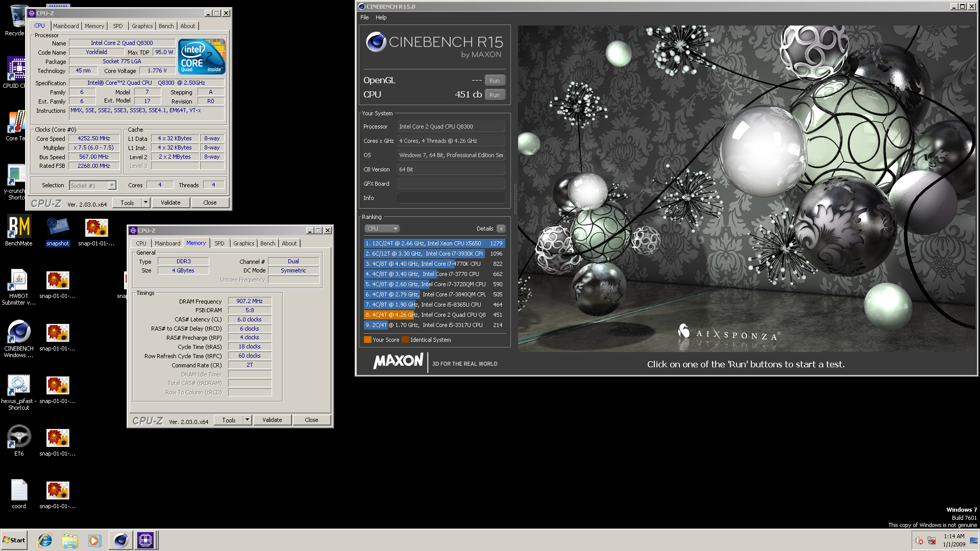Open snap-01-01 image beside HWBOT Submitter
The height and width of the screenshot is (551, 980).
[x=58, y=284]
